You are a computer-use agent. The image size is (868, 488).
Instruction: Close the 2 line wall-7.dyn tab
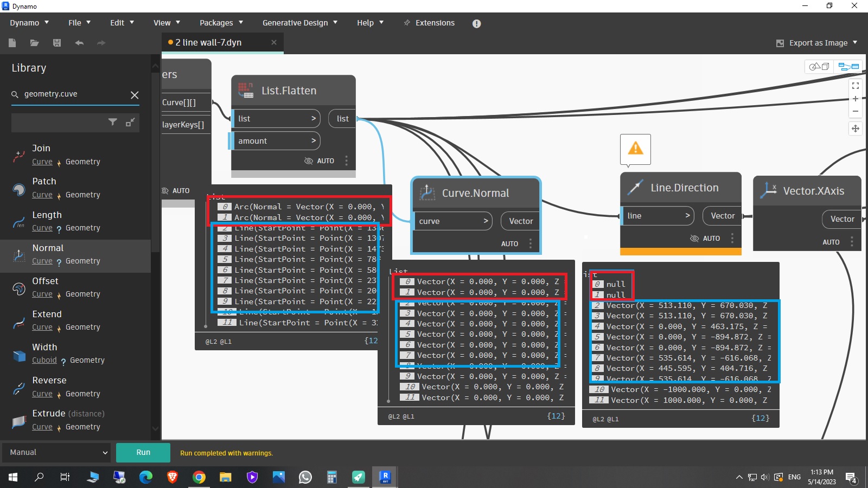(274, 42)
